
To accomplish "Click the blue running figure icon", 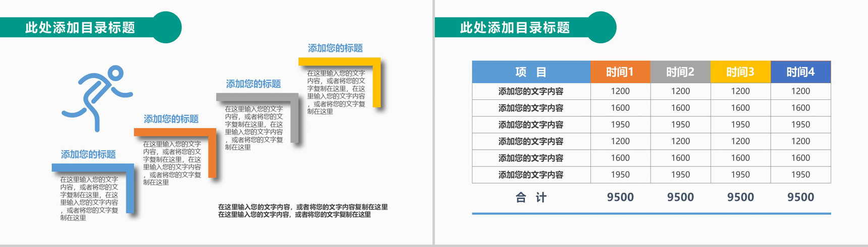I will click(x=97, y=97).
